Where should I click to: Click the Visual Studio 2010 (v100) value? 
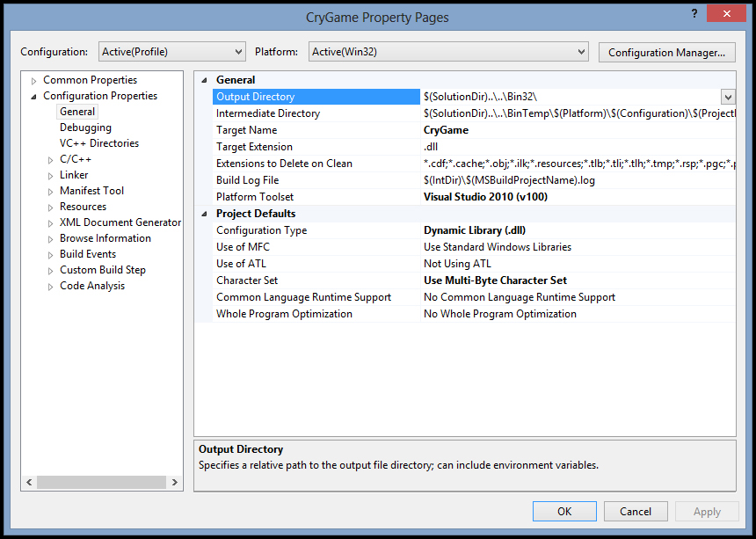[x=485, y=197]
